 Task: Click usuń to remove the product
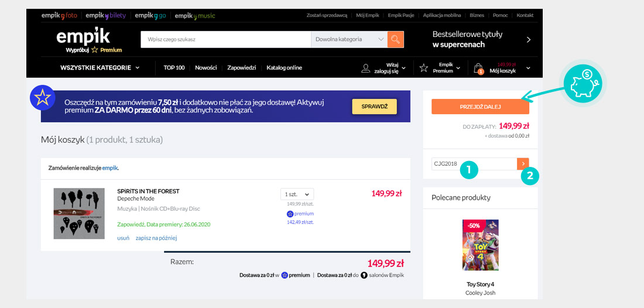tap(123, 238)
